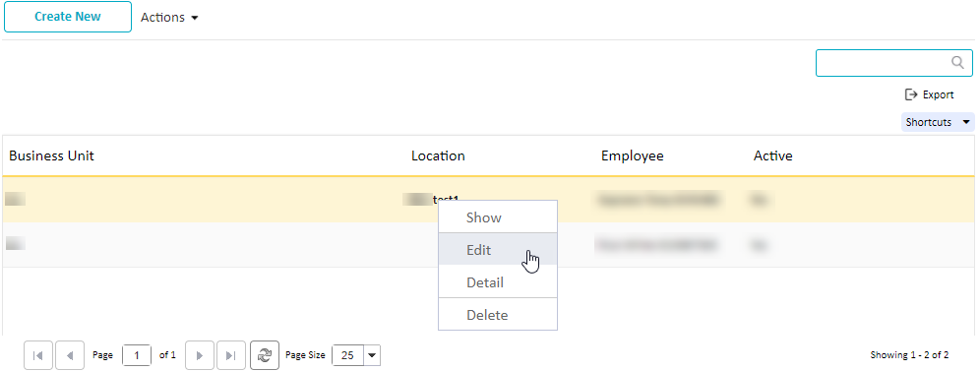Screen dimensions: 980x371
Task: Sort by Business Unit column header
Action: tap(51, 155)
